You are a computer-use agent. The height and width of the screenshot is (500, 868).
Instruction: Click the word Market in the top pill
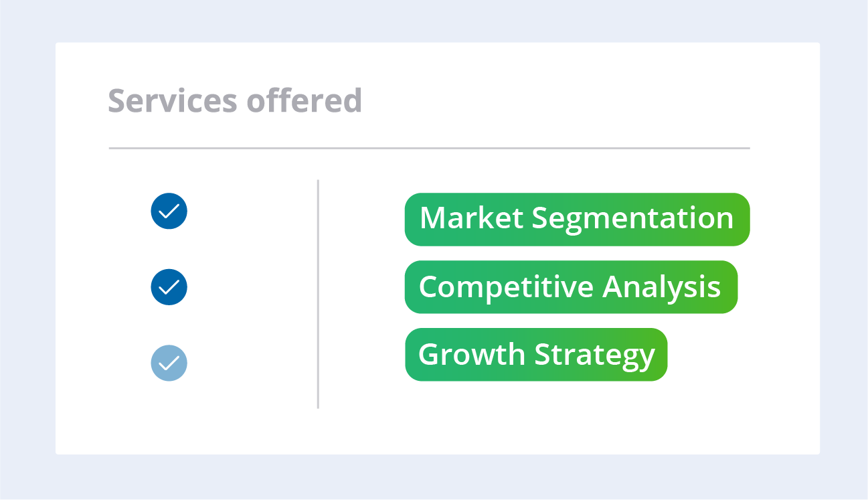pyautogui.click(x=472, y=218)
